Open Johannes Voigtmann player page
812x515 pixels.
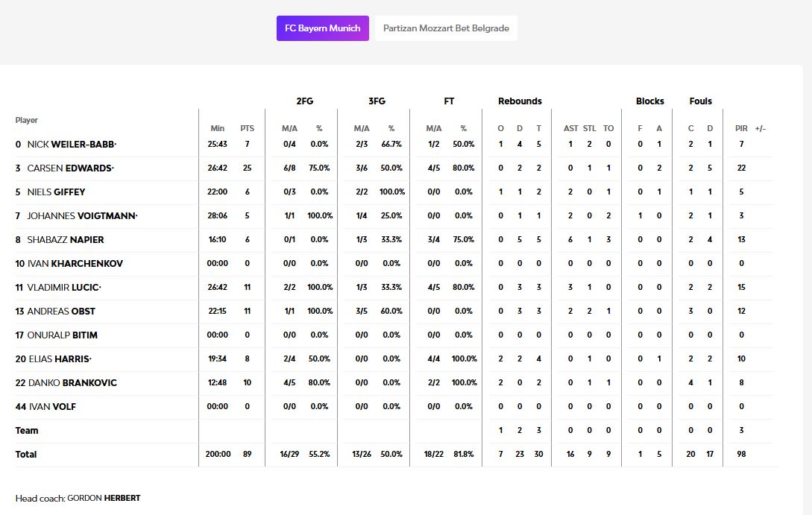(x=82, y=216)
